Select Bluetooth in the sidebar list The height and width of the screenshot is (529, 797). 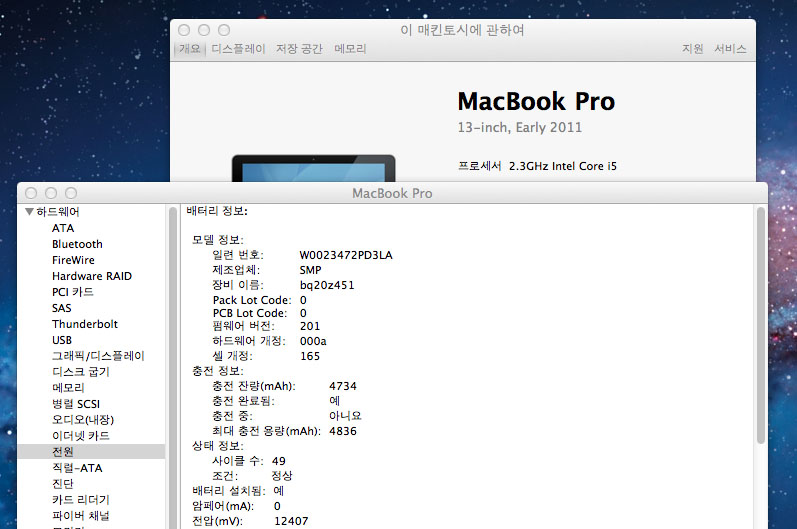(77, 244)
